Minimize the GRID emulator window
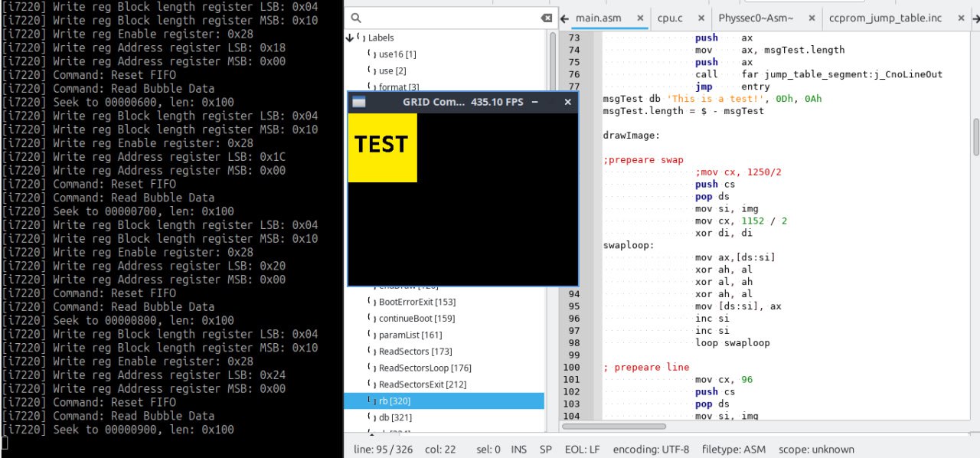The width and height of the screenshot is (980, 458). tap(535, 102)
